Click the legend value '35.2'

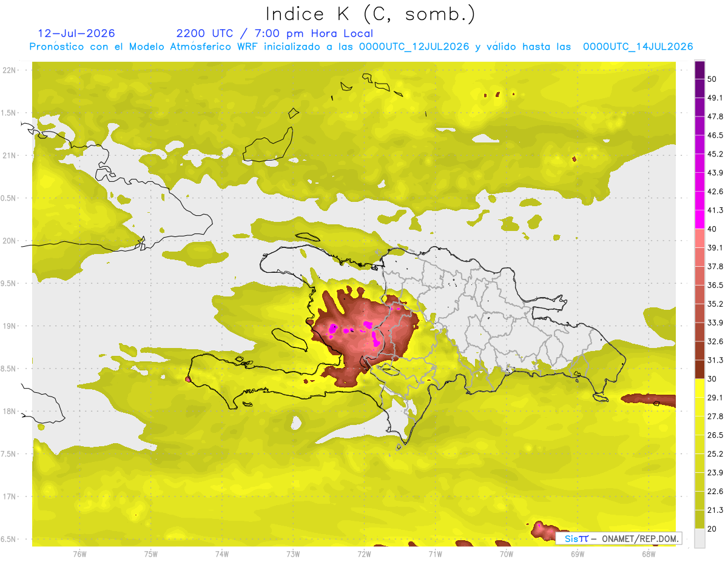coord(715,304)
